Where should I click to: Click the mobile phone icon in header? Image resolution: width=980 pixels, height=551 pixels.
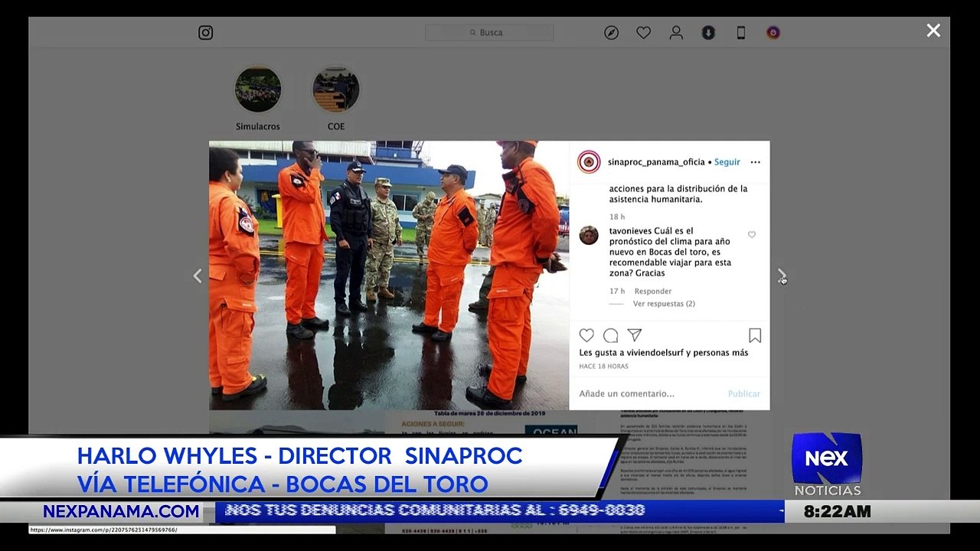(x=740, y=33)
